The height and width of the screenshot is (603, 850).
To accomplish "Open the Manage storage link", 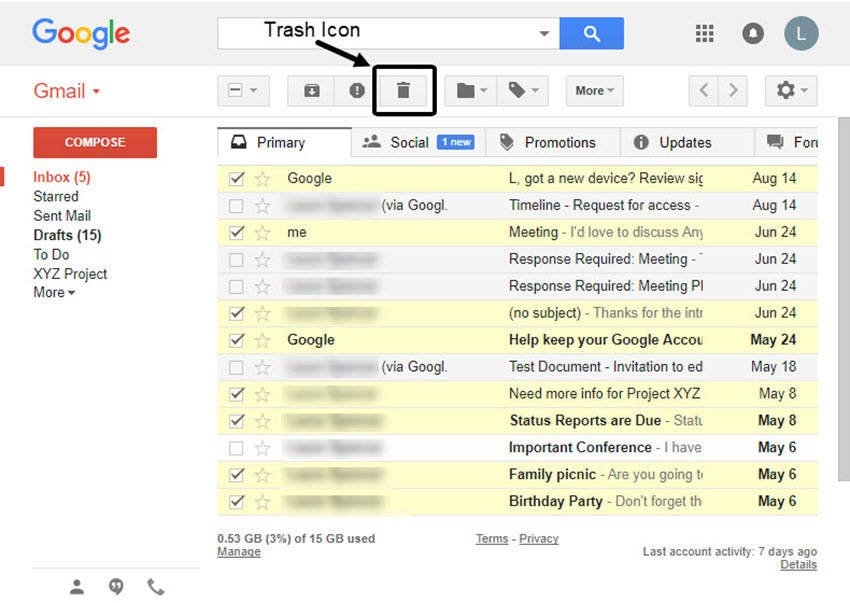I will pyautogui.click(x=238, y=551).
